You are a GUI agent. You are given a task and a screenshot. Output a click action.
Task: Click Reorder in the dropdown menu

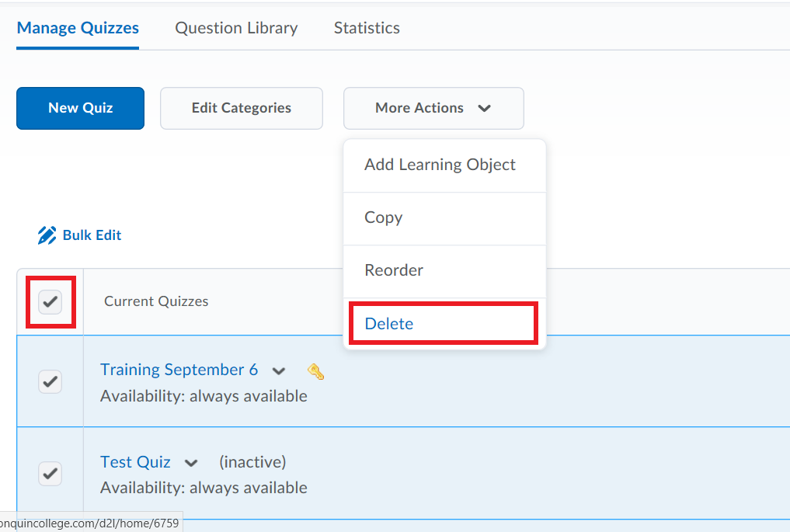tap(394, 270)
